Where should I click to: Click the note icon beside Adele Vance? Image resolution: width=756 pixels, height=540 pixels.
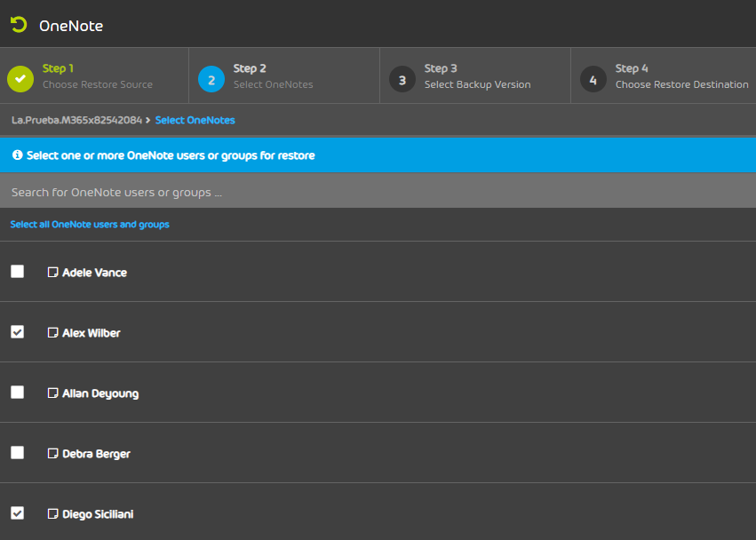coord(52,273)
